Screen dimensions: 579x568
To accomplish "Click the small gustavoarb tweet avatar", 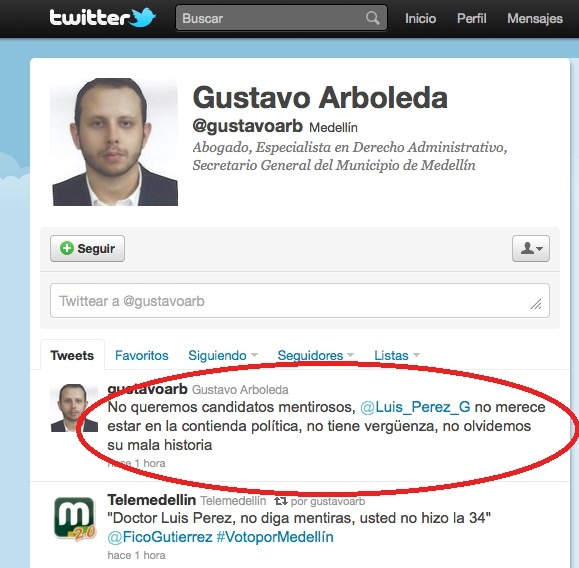I will click(74, 408).
